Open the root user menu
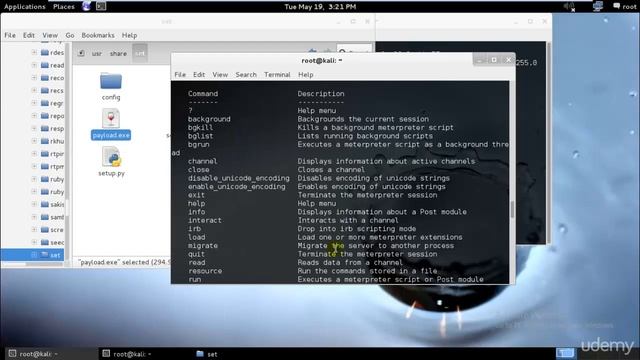The width and height of the screenshot is (640, 360). coord(624,7)
